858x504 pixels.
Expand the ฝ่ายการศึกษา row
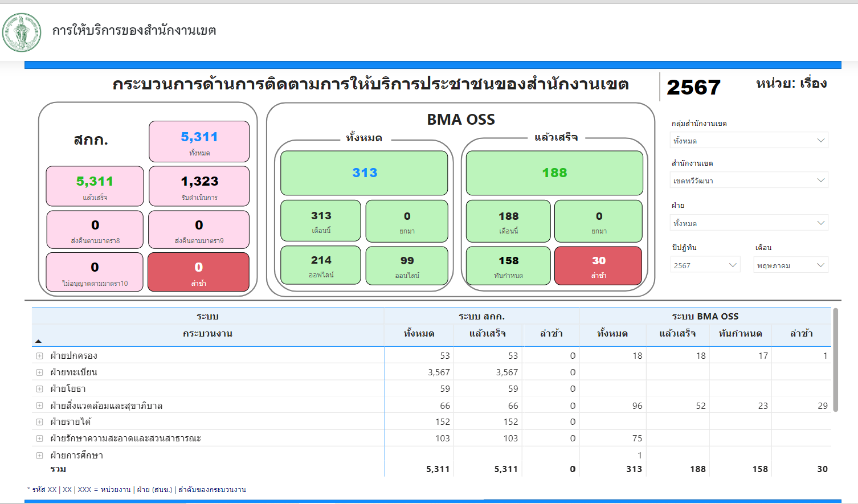[x=40, y=456]
